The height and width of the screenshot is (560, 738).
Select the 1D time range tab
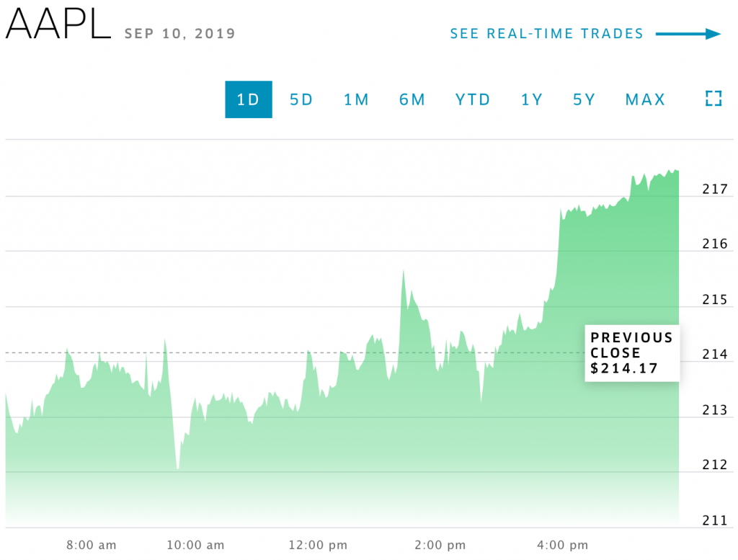point(249,99)
